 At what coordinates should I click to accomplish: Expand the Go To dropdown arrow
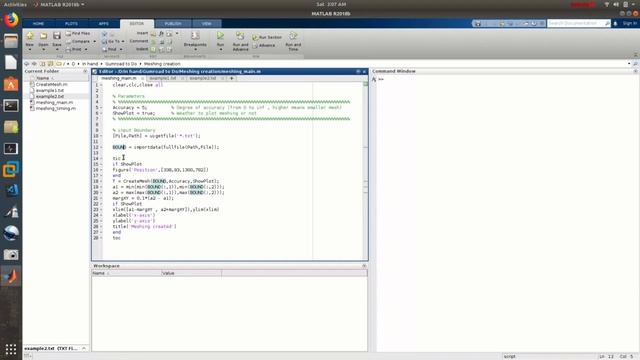coord(123,42)
